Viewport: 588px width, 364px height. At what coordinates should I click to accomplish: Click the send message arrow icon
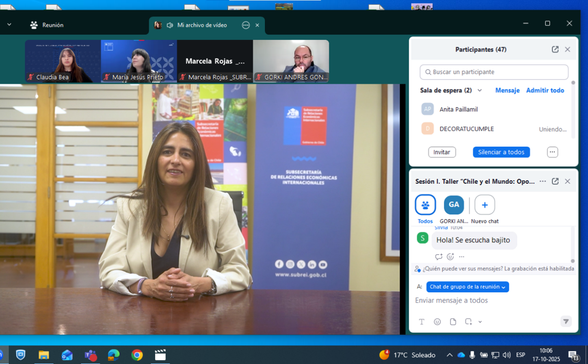[x=566, y=322]
